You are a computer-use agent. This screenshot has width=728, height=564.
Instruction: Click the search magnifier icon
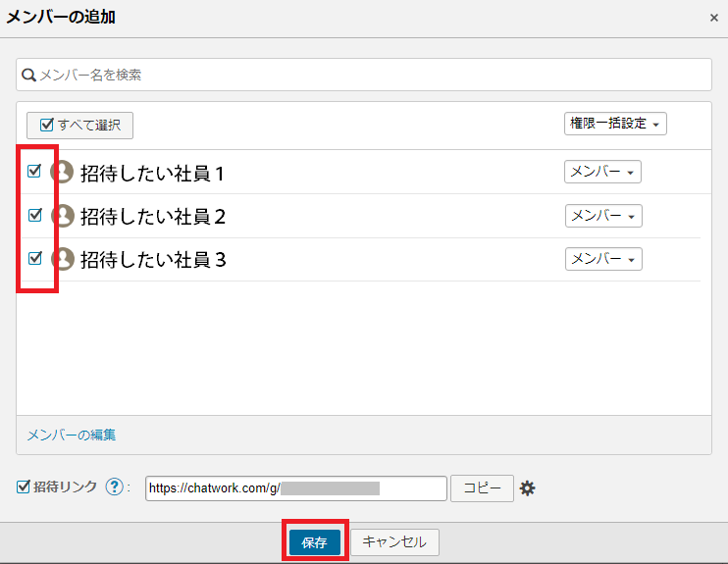[x=29, y=75]
